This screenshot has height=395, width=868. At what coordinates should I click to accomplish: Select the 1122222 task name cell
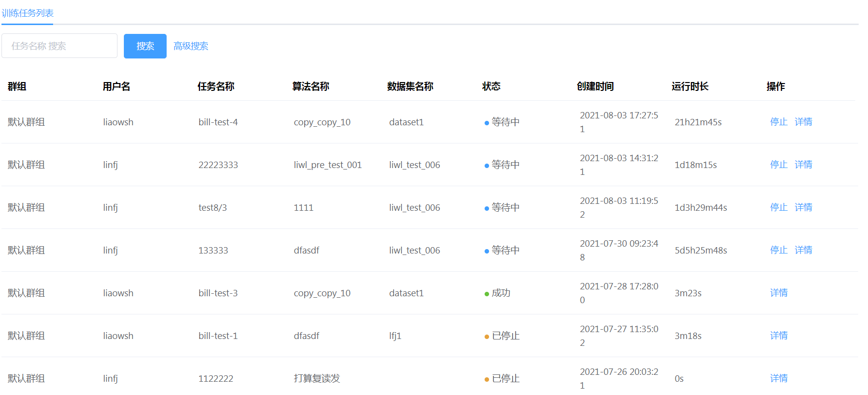pyautogui.click(x=216, y=378)
